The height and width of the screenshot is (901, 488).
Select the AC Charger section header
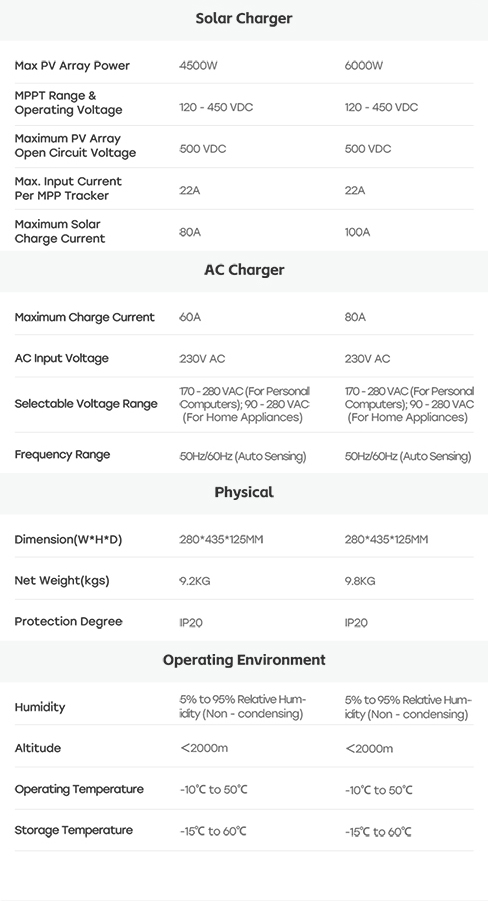point(244,270)
